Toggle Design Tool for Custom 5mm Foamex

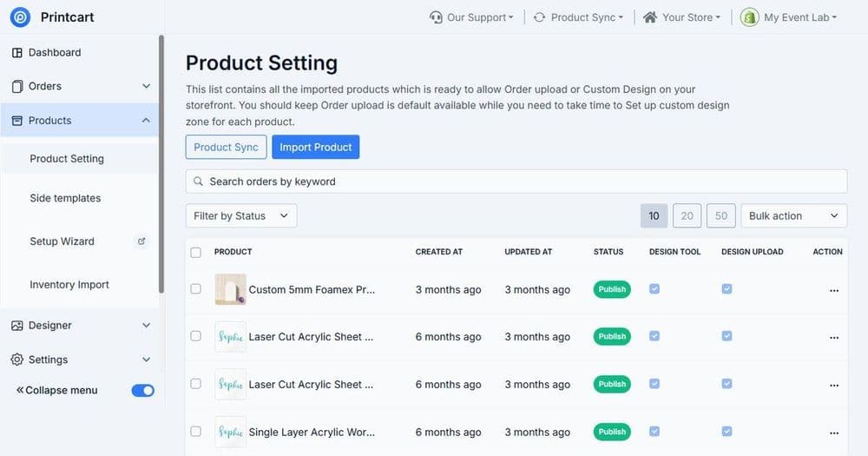pos(654,288)
